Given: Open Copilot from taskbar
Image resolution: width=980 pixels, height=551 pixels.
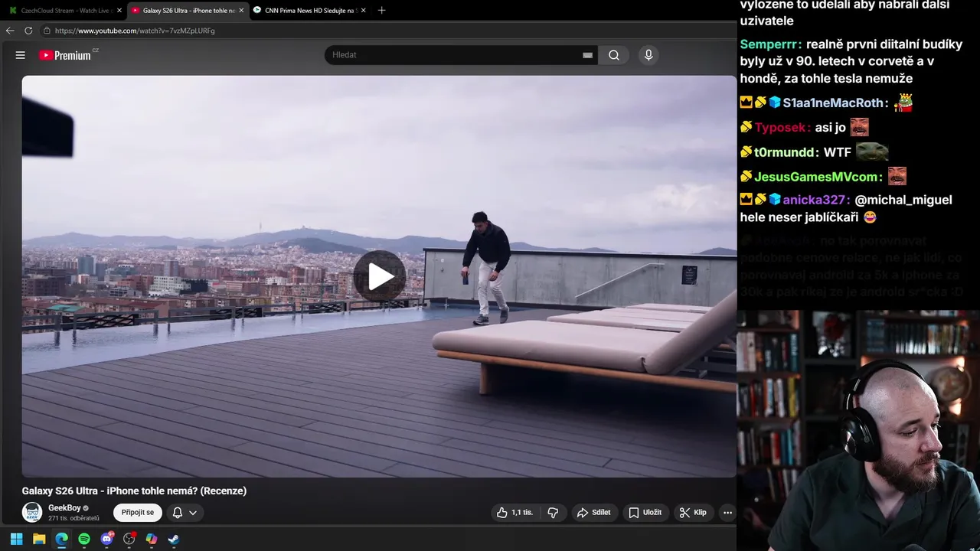Looking at the screenshot, I should [x=152, y=539].
